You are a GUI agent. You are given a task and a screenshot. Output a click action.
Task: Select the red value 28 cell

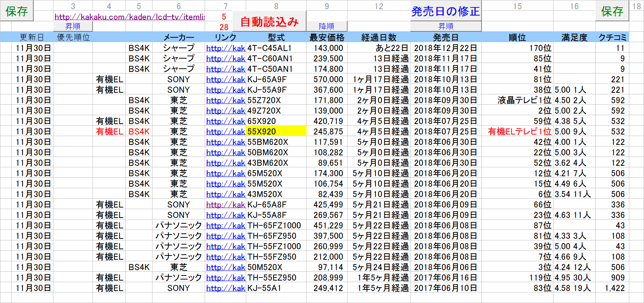click(224, 27)
